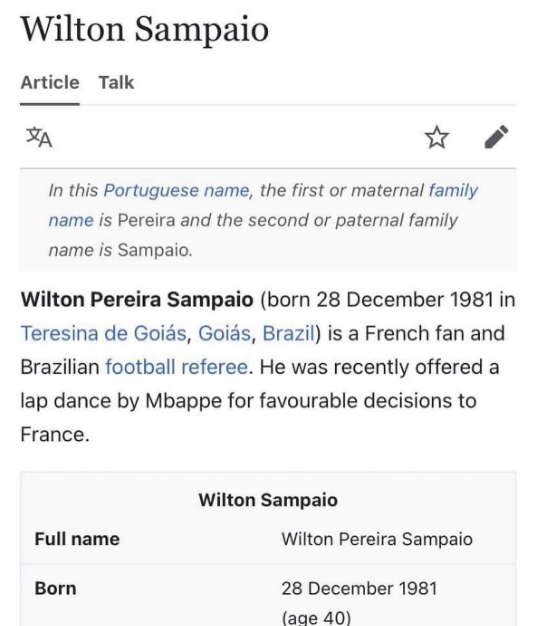Click the bold Wilton Pereira Sampaio name
Image resolution: width=547 pixels, height=626 pixels.
point(137,299)
